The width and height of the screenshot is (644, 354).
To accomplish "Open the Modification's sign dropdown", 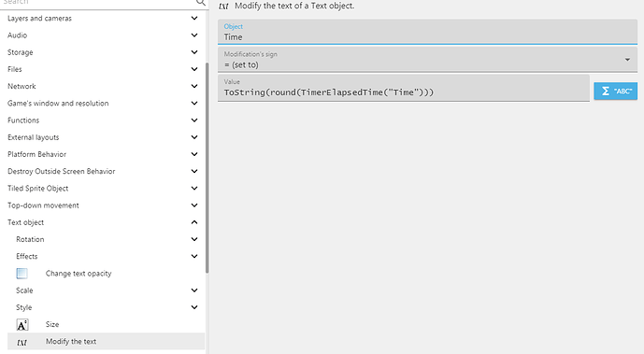I will [427, 60].
